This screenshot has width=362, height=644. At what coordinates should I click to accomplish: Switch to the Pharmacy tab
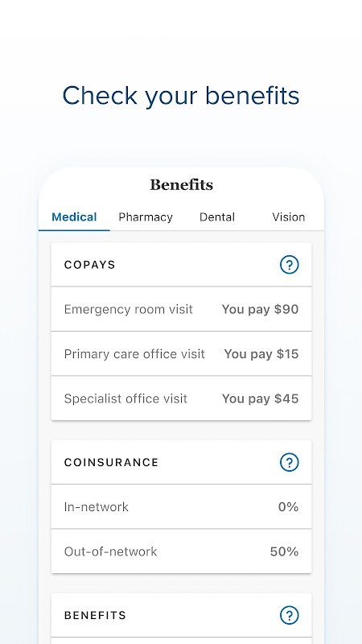[146, 217]
